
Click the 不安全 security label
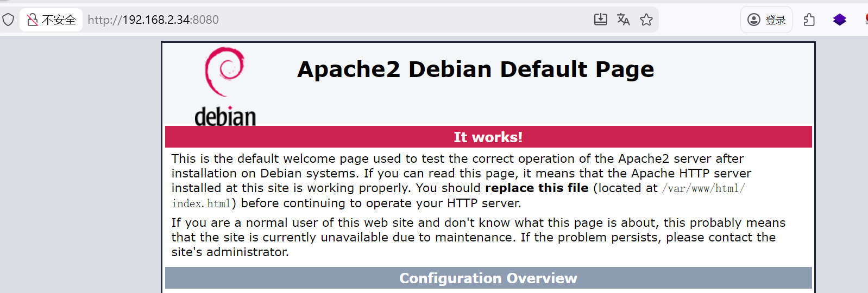pyautogui.click(x=59, y=20)
